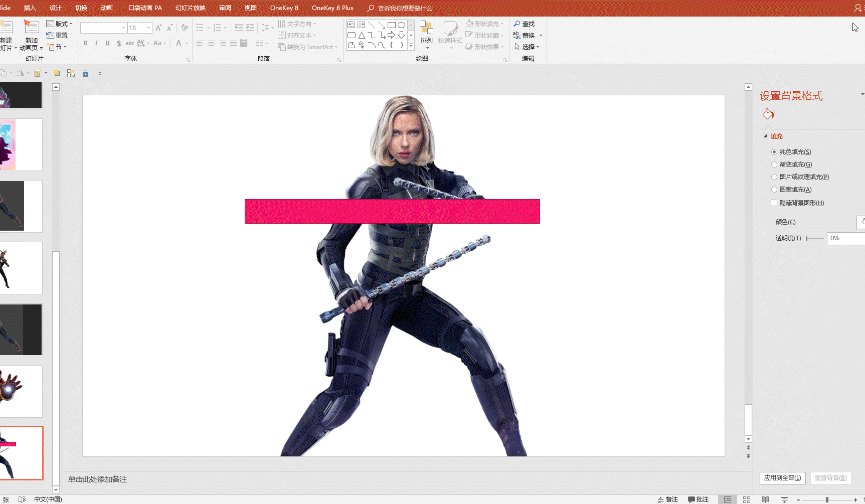This screenshot has width=865, height=504.
Task: Select the Iron Man slide thumbnail
Action: point(21,391)
